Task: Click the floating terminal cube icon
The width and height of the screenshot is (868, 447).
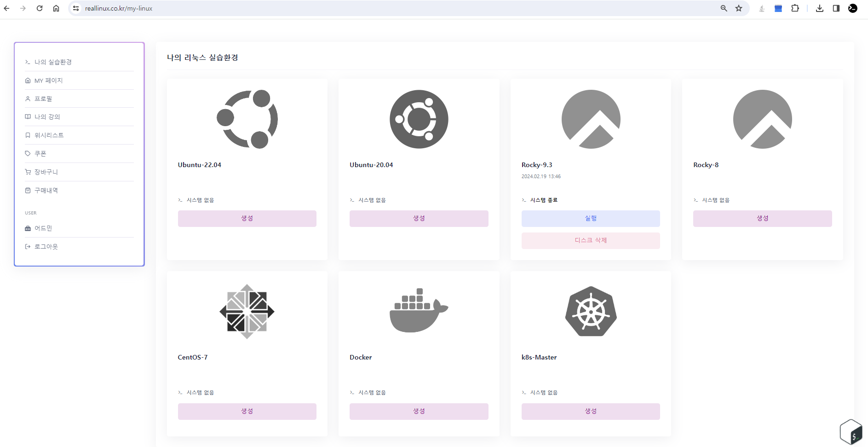Action: click(851, 432)
